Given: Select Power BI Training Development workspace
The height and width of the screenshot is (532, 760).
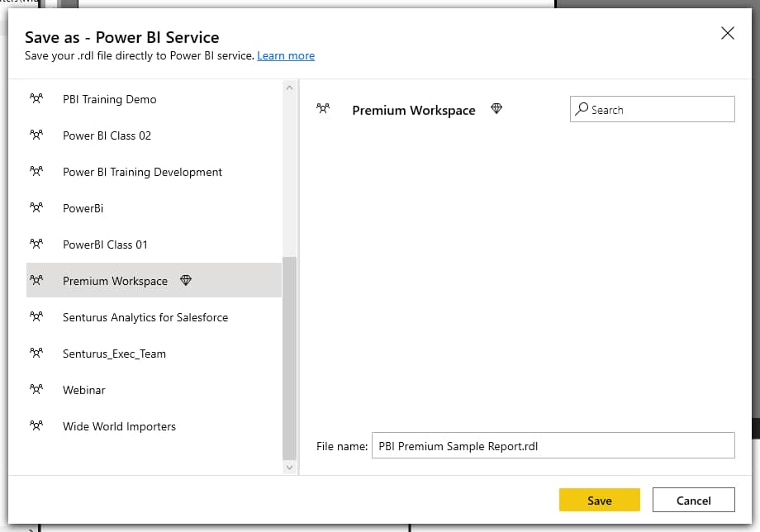Looking at the screenshot, I should click(x=142, y=172).
